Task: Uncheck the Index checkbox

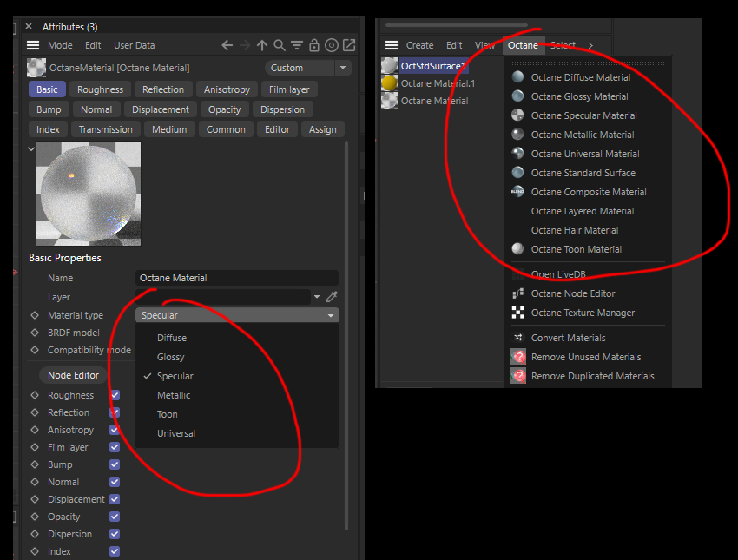Action: tap(115, 551)
